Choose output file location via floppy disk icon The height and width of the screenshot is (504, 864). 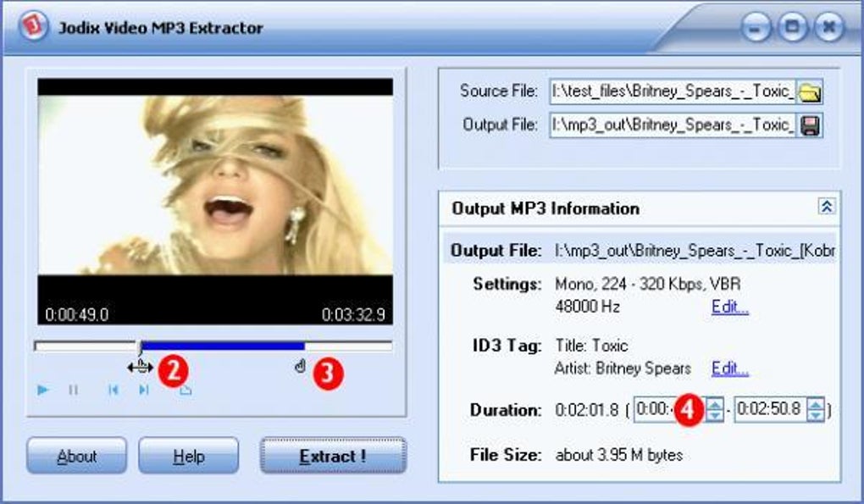coord(810,125)
